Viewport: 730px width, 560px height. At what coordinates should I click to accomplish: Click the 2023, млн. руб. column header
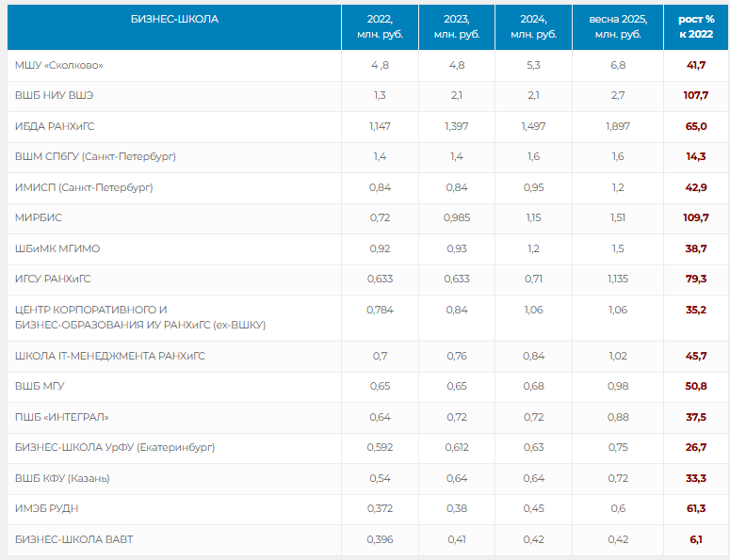(457, 26)
